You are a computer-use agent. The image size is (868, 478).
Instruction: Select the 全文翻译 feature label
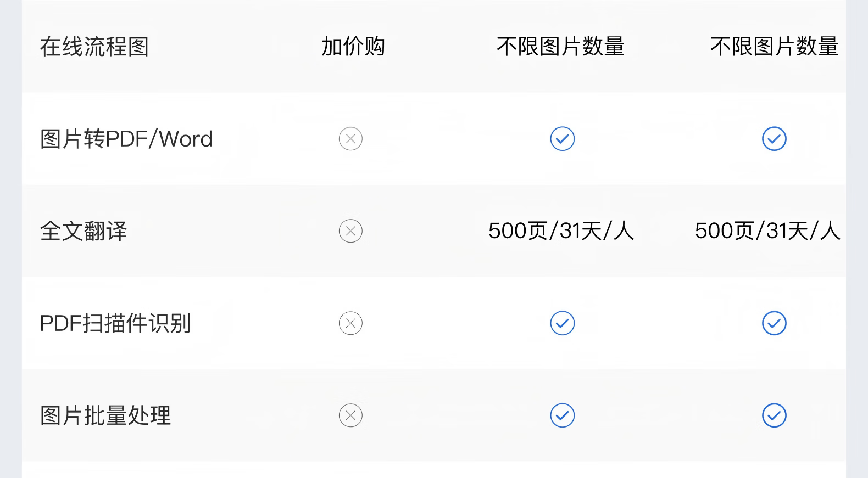tap(84, 231)
